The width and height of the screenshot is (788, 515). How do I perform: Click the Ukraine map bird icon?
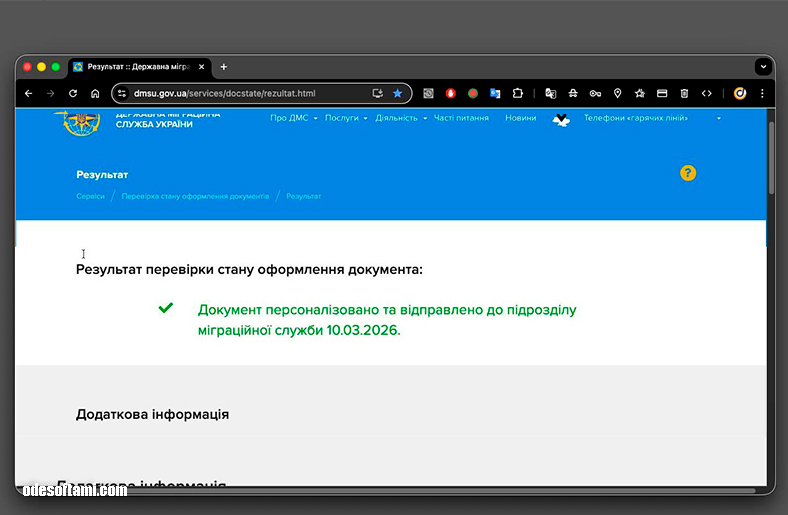561,120
